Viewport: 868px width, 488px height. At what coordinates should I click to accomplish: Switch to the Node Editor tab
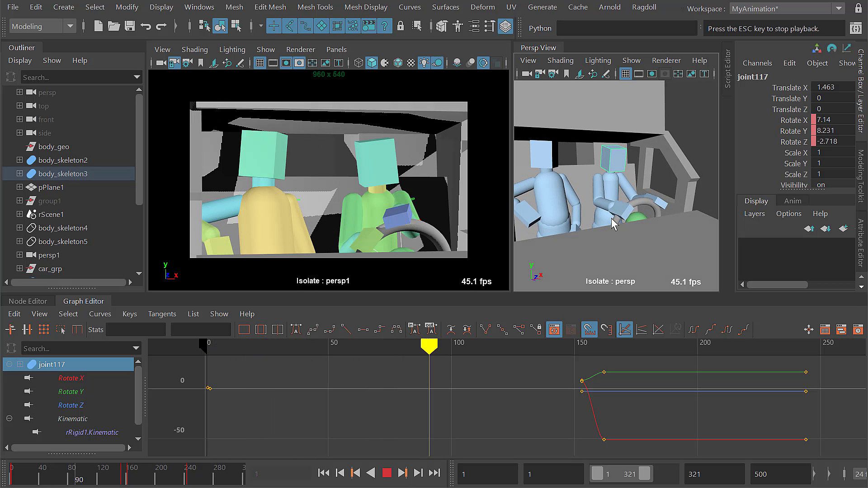28,301
